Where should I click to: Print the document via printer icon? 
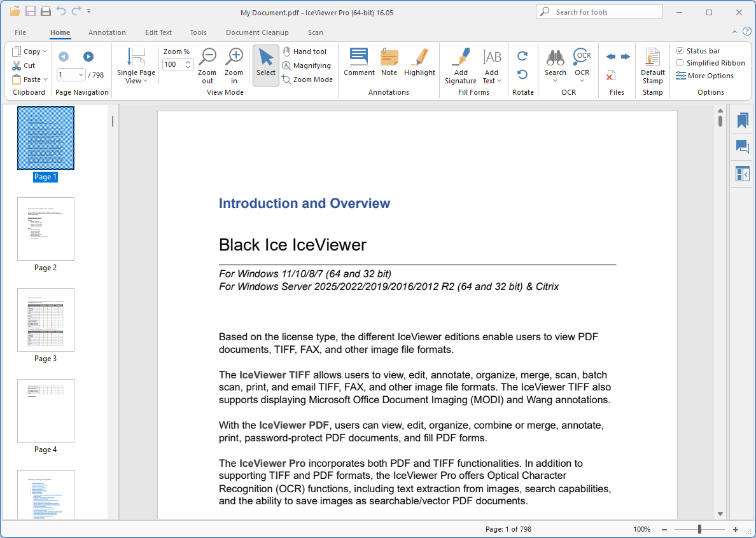46,11
